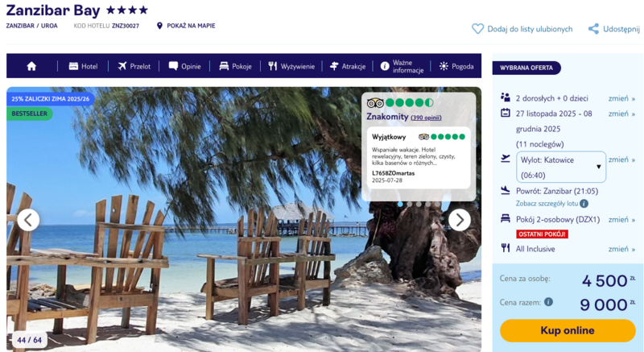
Task: Click the home icon in navigation bar
Action: click(31, 66)
